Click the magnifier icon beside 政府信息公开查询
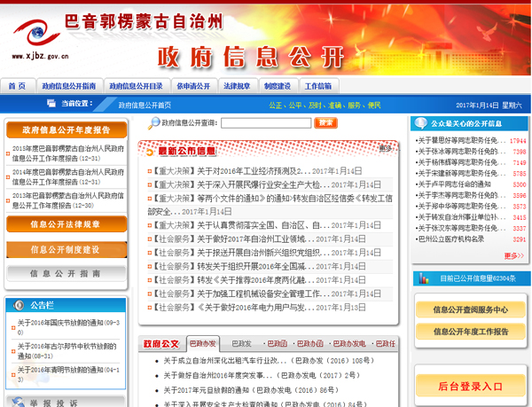 (x=154, y=123)
